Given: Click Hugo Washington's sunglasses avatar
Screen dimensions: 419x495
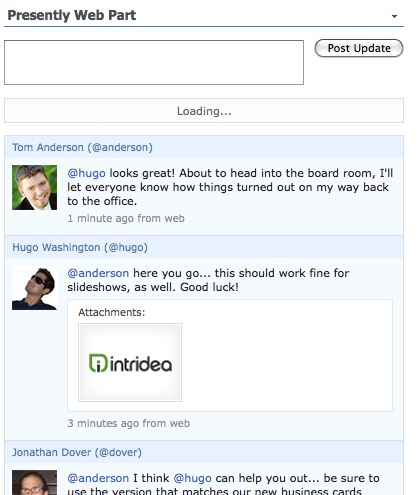Looking at the screenshot, I should coord(35,288).
